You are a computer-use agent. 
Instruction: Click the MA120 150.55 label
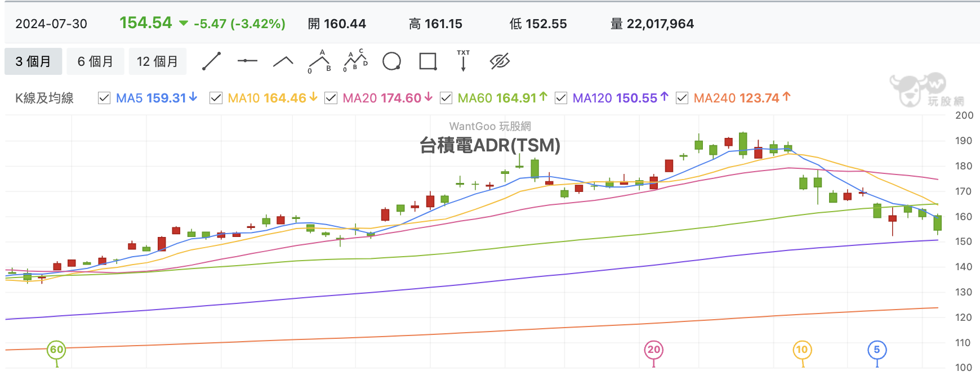621,98
